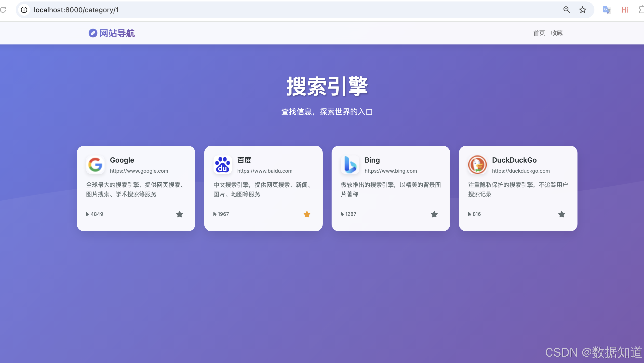Viewport: 644px width, 363px height.
Task: Open Google Translate extension icon
Action: (606, 10)
